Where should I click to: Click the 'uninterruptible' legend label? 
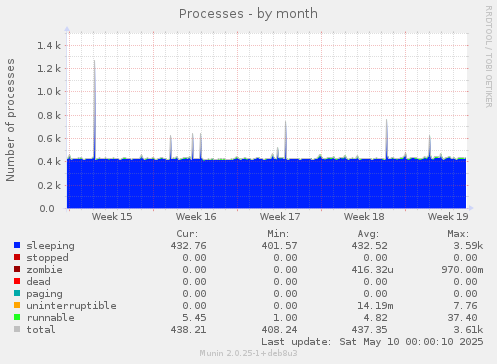point(71,306)
